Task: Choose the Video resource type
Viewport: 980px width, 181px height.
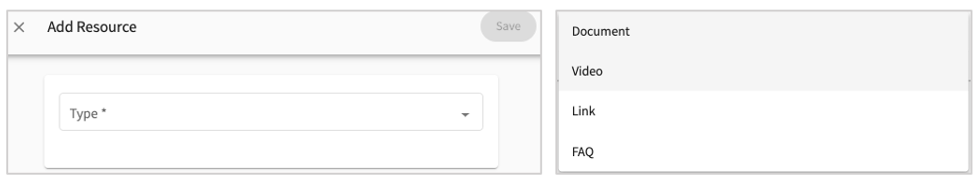Action: point(587,71)
